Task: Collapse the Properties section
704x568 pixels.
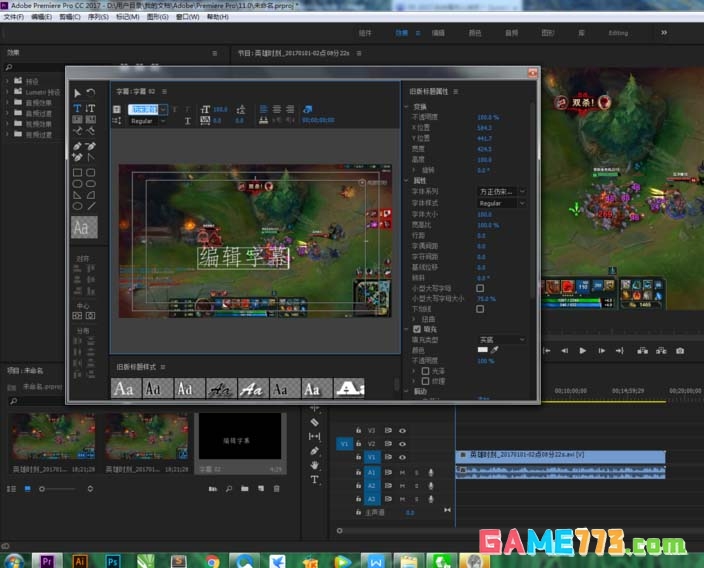Action: coord(406,181)
